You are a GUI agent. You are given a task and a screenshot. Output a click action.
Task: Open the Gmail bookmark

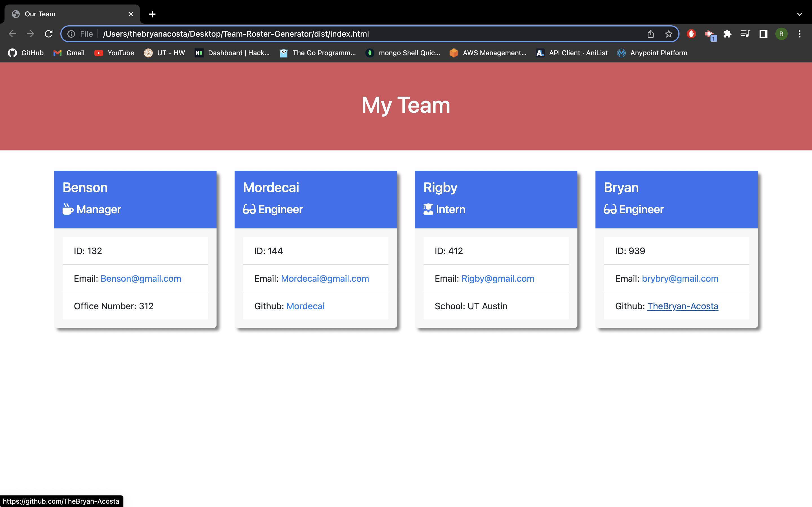tap(69, 53)
